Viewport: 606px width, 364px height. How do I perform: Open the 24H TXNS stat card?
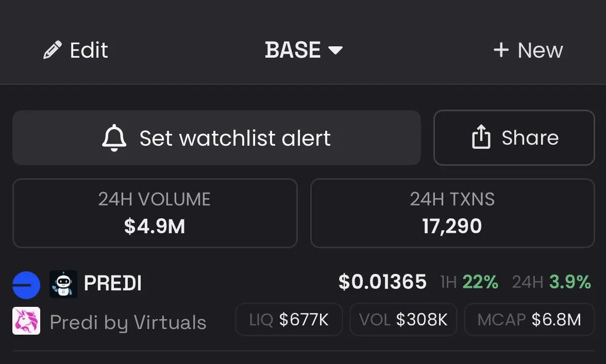coord(452,213)
